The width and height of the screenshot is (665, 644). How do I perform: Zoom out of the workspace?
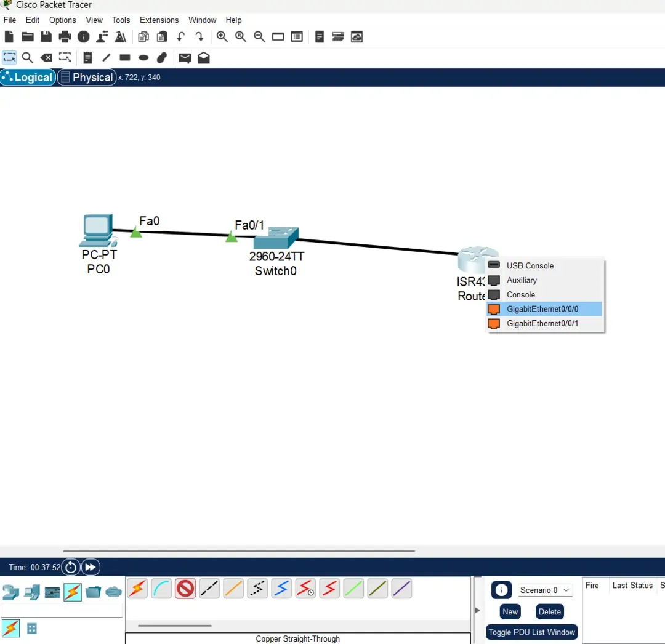coord(259,37)
